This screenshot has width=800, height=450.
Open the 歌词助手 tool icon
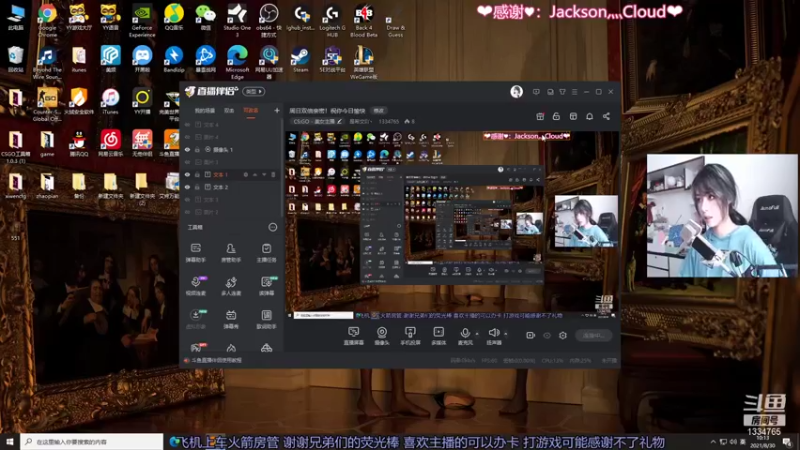click(266, 315)
